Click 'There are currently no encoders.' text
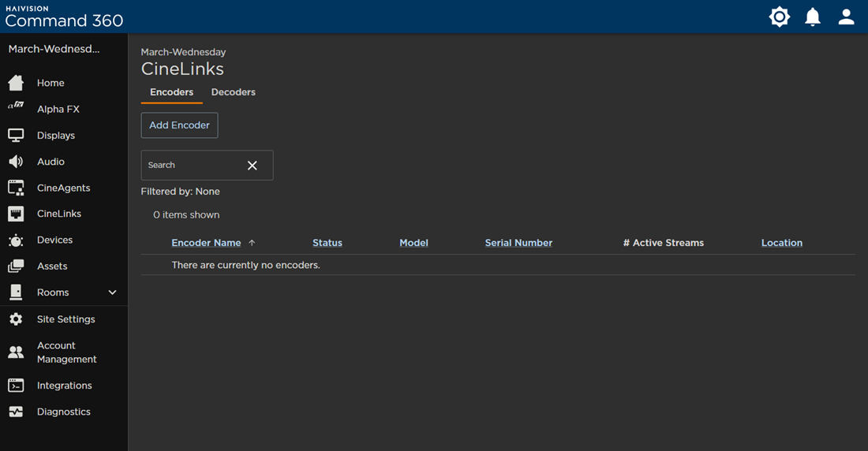Image resolution: width=868 pixels, height=451 pixels. pyautogui.click(x=245, y=265)
